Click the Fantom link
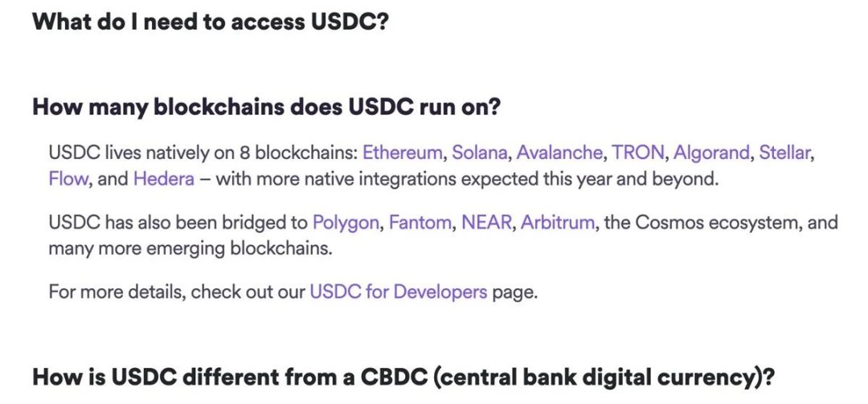 tap(420, 222)
